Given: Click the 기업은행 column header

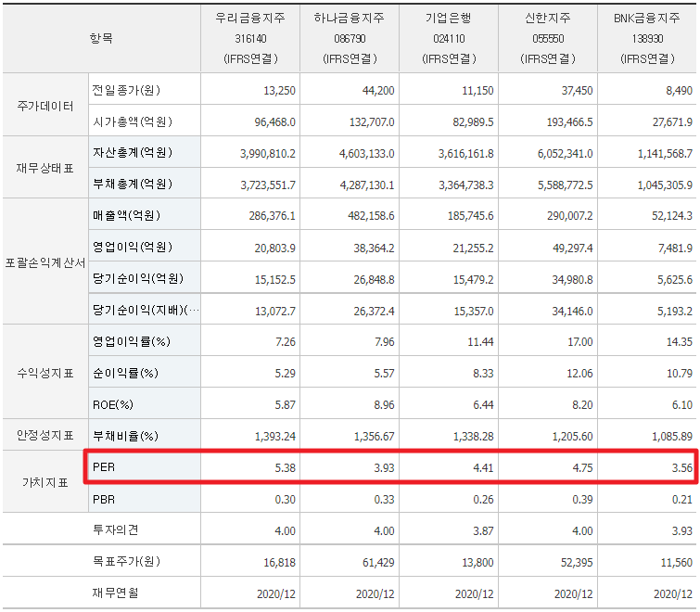Looking at the screenshot, I should [449, 38].
